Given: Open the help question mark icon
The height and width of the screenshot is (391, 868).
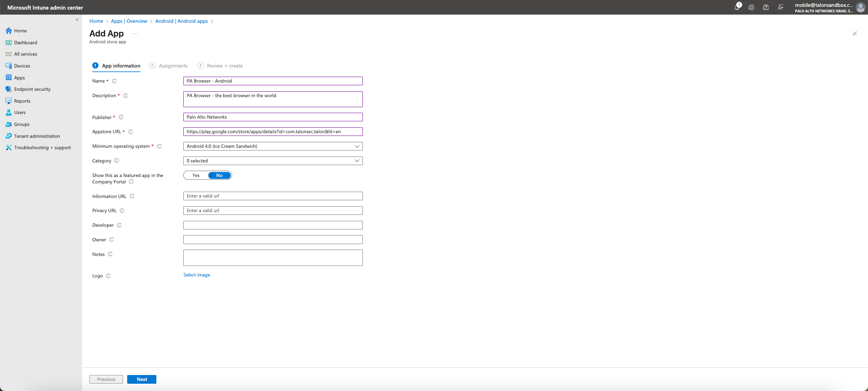Looking at the screenshot, I should pyautogui.click(x=766, y=7).
